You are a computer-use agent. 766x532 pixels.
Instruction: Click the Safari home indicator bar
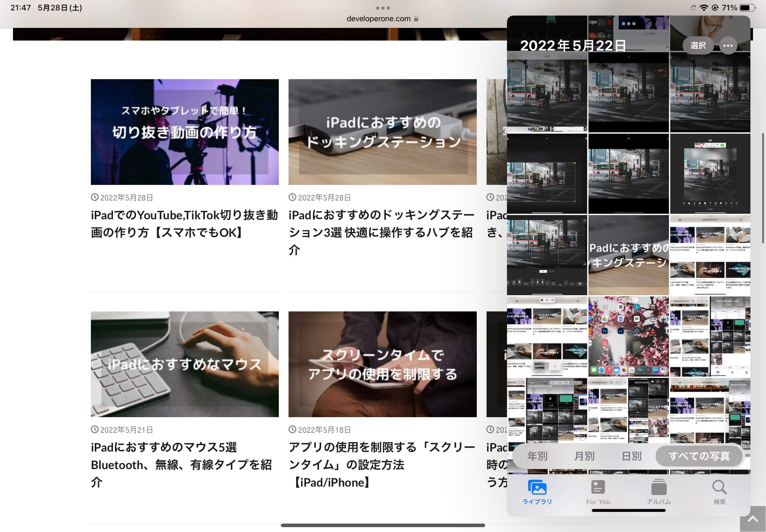(383, 525)
